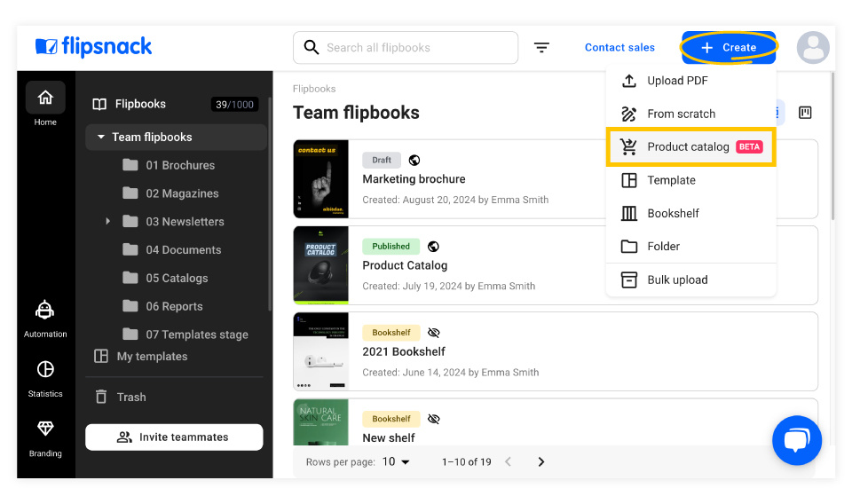Open the chat support bubble
The height and width of the screenshot is (504, 852).
tap(797, 440)
